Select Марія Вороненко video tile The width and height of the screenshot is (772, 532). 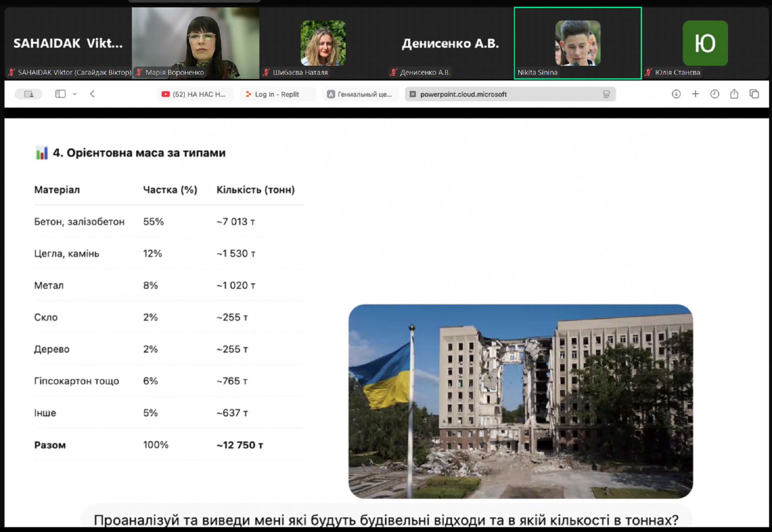pos(195,43)
